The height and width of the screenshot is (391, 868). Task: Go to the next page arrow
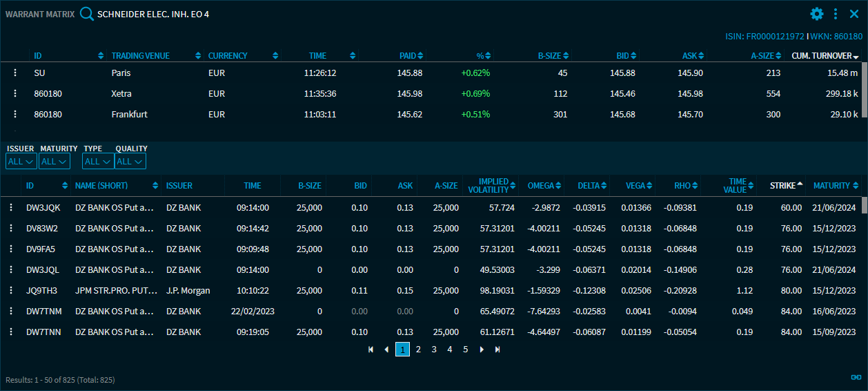(482, 350)
